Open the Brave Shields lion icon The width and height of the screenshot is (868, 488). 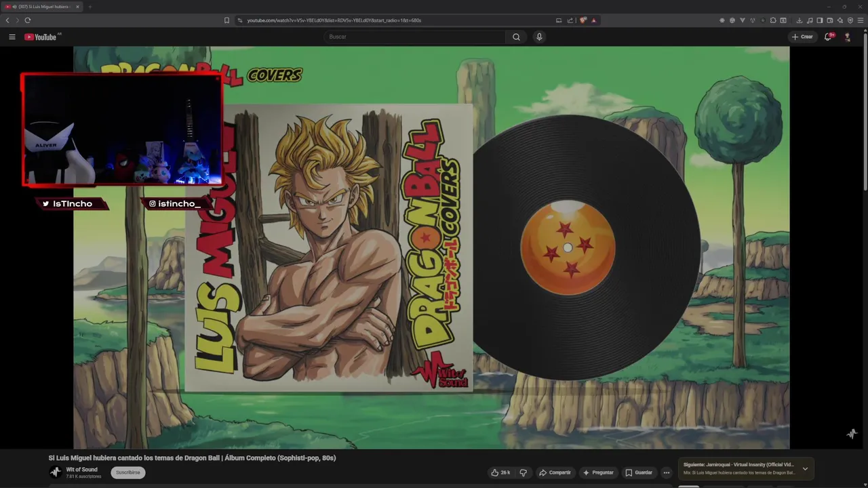583,20
